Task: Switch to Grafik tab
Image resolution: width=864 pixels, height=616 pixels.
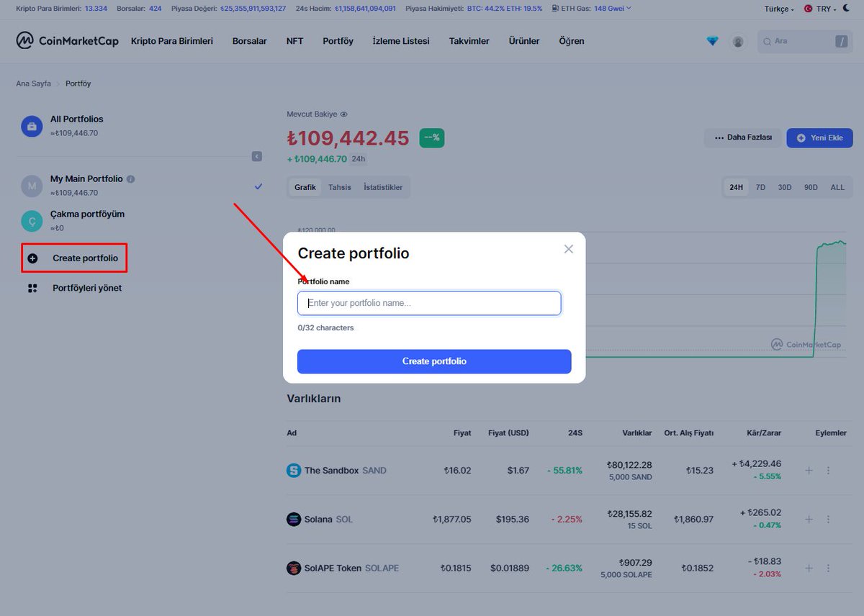Action: tap(305, 187)
